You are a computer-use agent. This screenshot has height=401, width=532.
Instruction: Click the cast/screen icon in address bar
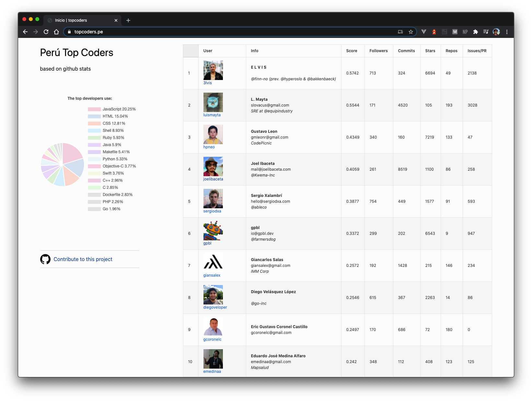(400, 32)
